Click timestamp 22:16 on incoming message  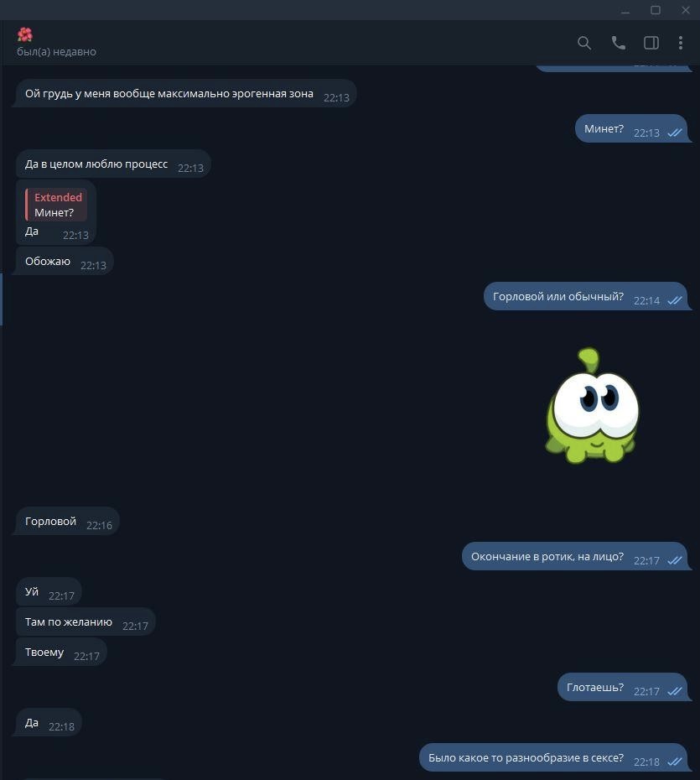(99, 525)
